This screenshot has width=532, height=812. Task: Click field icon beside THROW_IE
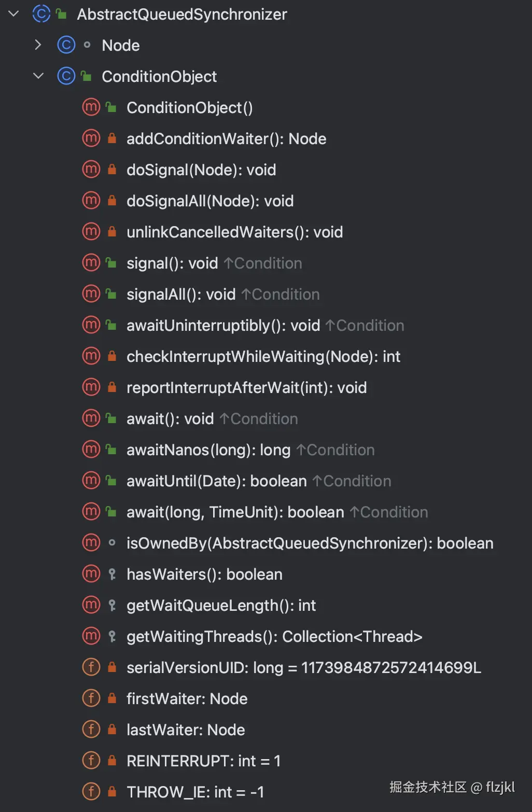(x=91, y=792)
